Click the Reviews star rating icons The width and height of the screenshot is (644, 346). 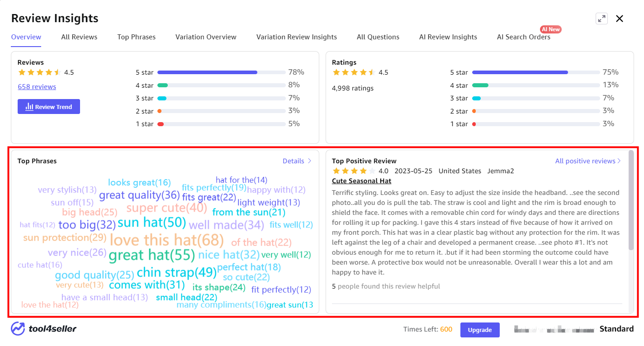pos(39,72)
